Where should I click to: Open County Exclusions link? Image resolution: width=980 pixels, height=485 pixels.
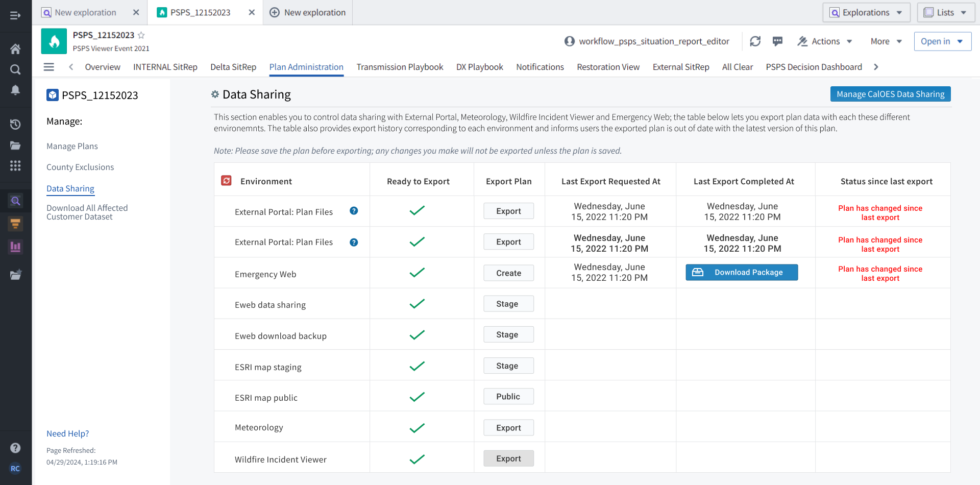tap(80, 167)
